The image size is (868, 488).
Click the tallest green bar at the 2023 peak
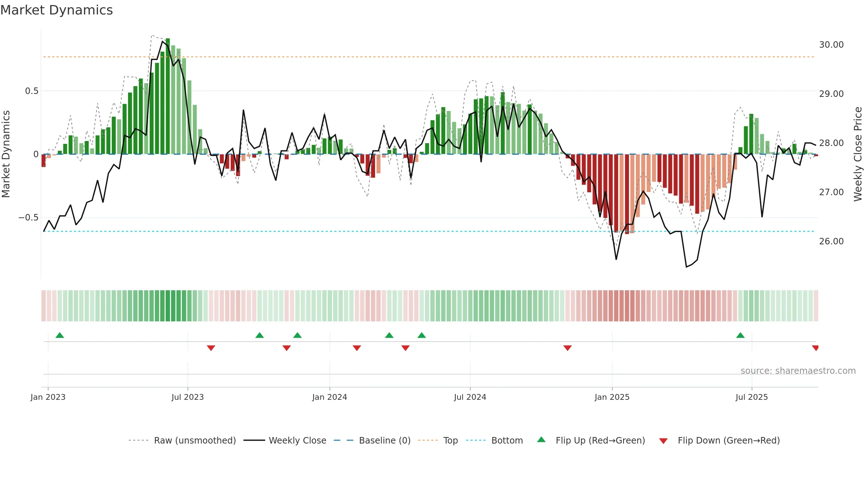click(x=168, y=96)
